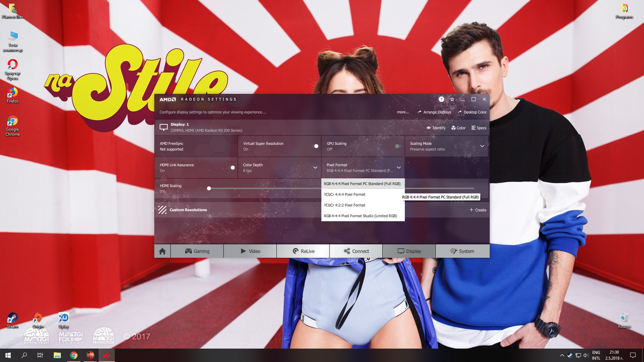Launch the Google Chrome desktop shortcut
This screenshot has height=362, width=644.
pos(13,126)
